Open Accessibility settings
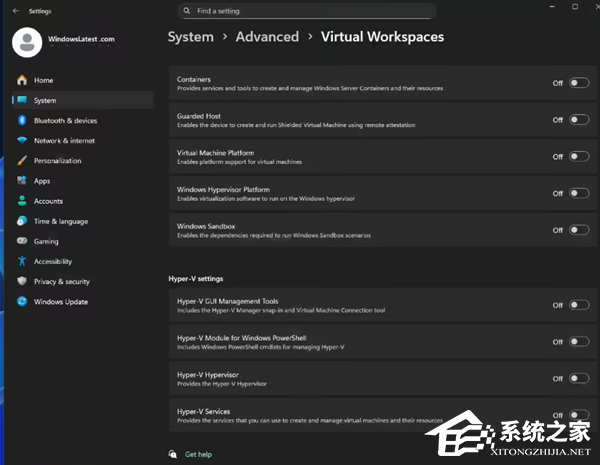The width and height of the screenshot is (600, 465). 83,261
